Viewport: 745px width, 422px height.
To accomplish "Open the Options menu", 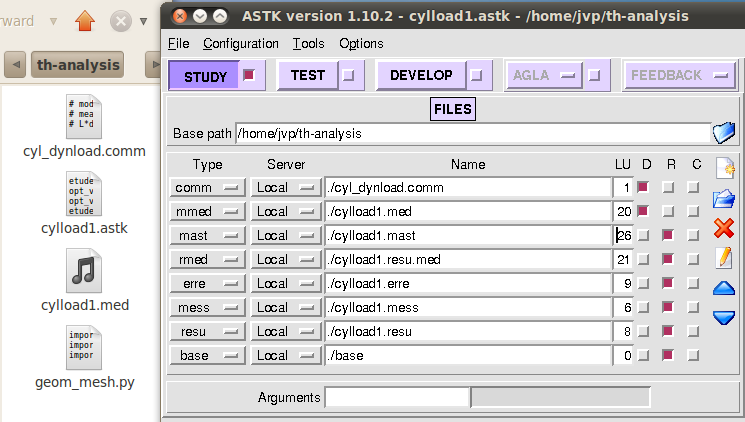I will (x=361, y=43).
